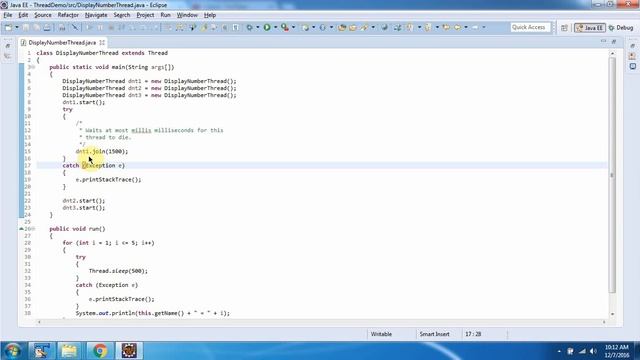Click the Eclipse taskbar icon
The image size is (640, 360).
pos(129,351)
